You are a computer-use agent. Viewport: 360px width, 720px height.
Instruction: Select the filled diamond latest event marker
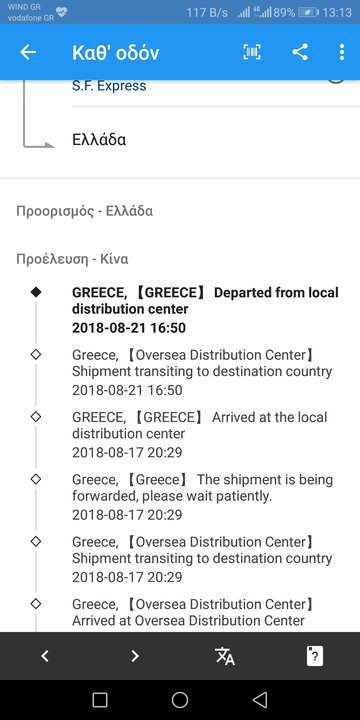click(x=35, y=292)
